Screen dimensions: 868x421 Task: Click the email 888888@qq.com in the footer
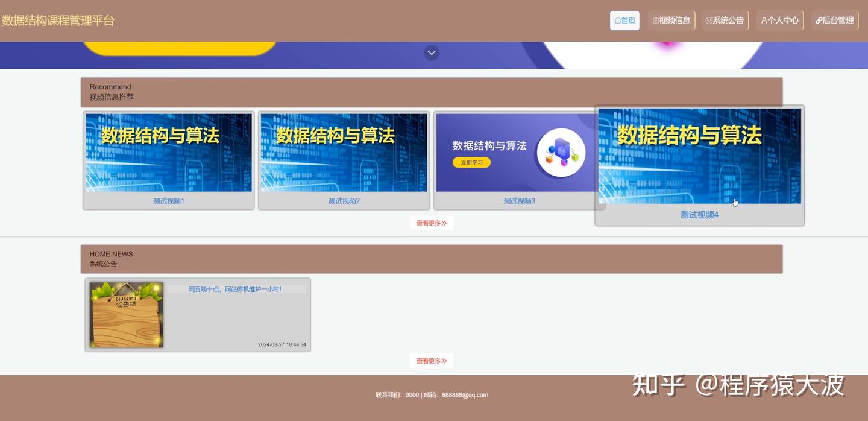[464, 394]
